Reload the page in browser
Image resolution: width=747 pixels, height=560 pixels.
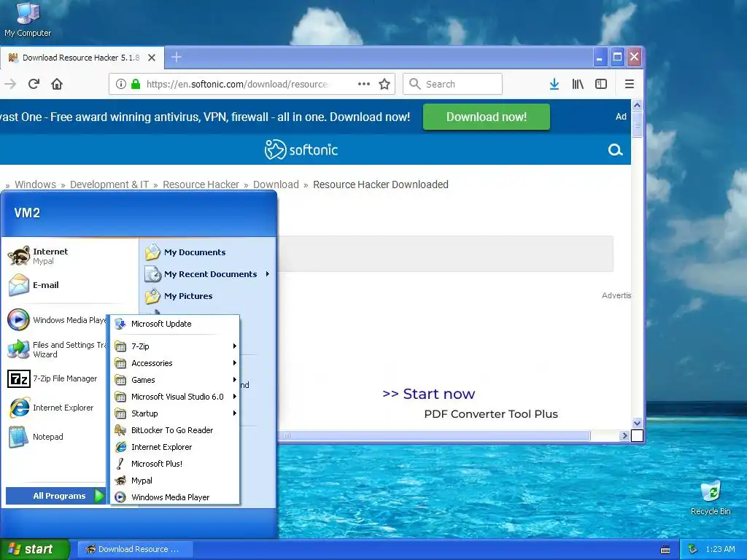[34, 85]
